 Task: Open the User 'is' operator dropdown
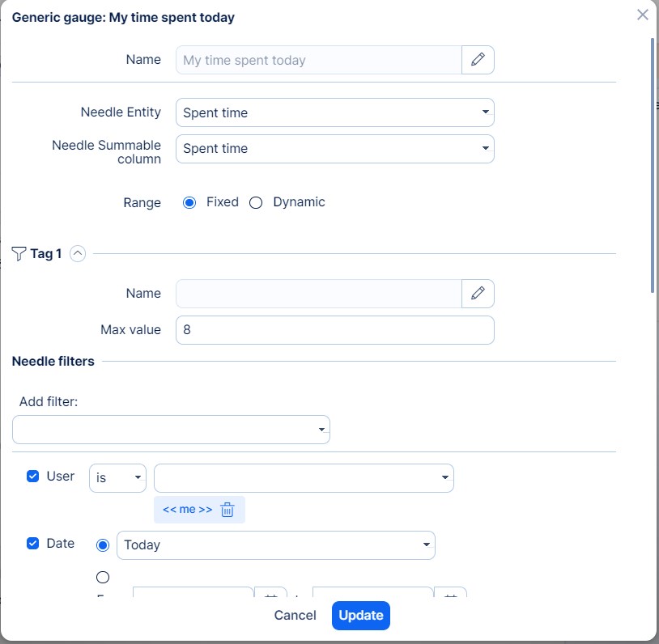point(117,478)
